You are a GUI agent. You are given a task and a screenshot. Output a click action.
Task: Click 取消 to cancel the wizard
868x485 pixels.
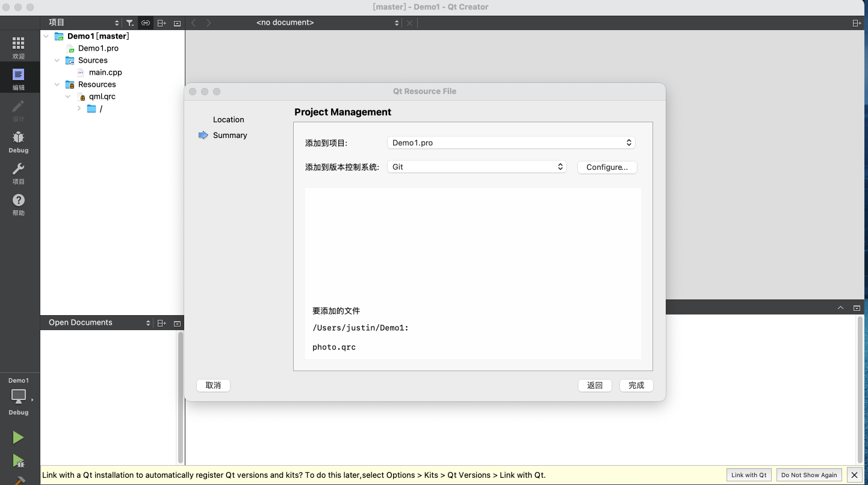pos(213,386)
